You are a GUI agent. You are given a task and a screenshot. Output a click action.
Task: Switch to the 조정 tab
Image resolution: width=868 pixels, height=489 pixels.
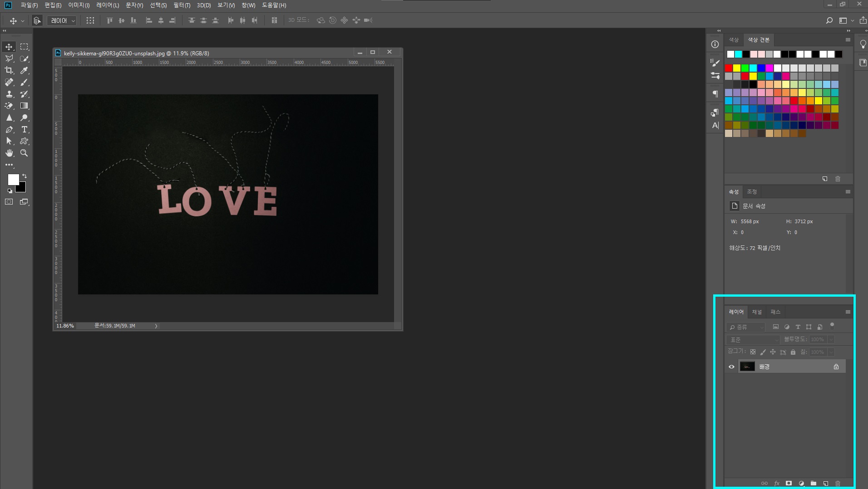pos(752,191)
